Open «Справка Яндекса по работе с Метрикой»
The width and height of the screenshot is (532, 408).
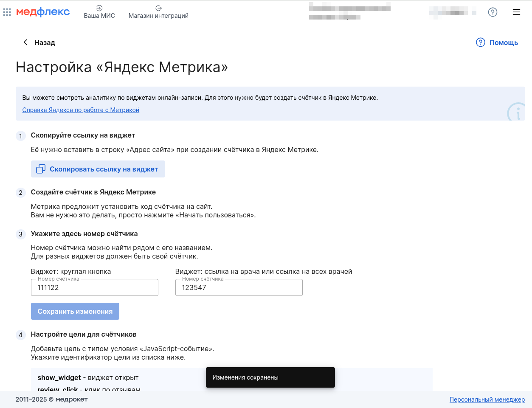click(x=81, y=110)
